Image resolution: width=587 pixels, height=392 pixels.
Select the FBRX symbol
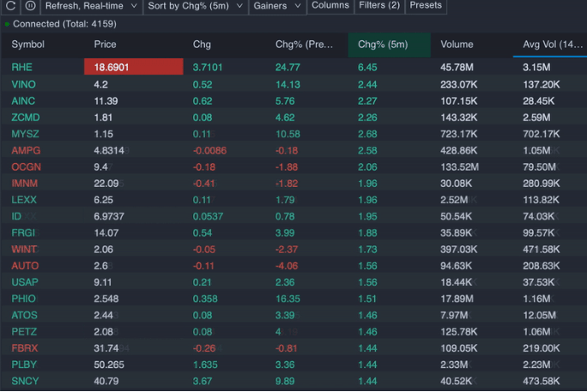pos(24,348)
